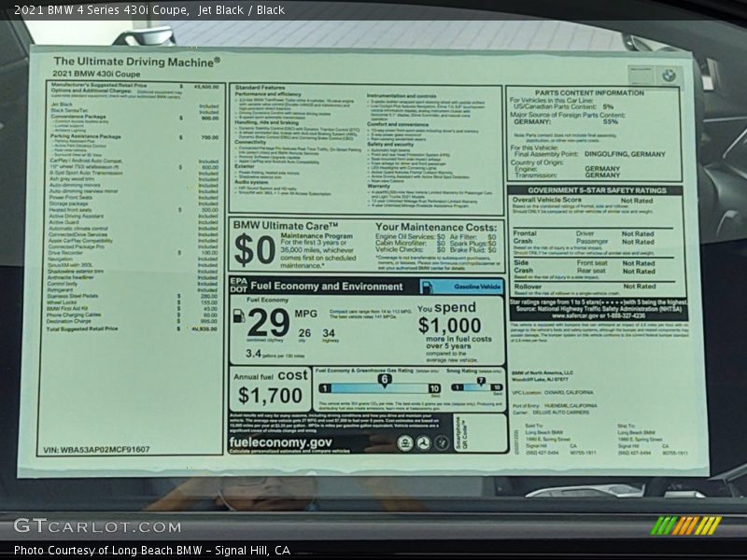Click the 'Gasoline Vehicle' label
This screenshot has height=560, width=747.
[477, 287]
